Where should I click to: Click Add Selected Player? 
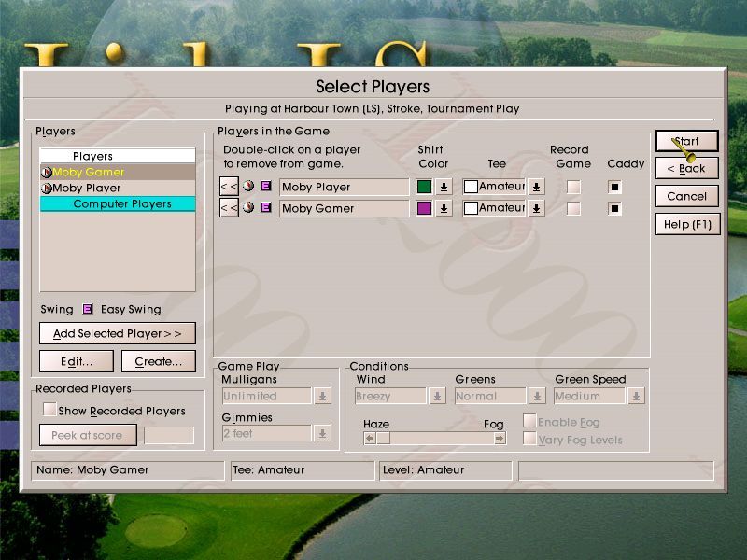(118, 333)
